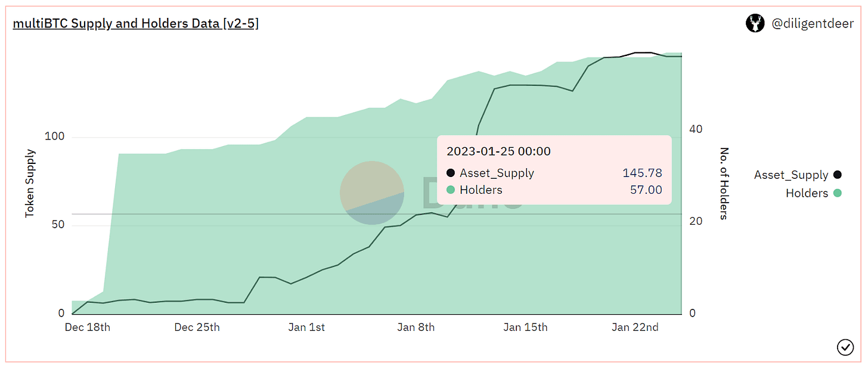Open the multiBTC Supply and Holders title link
The height and width of the screenshot is (369, 868).
(135, 24)
